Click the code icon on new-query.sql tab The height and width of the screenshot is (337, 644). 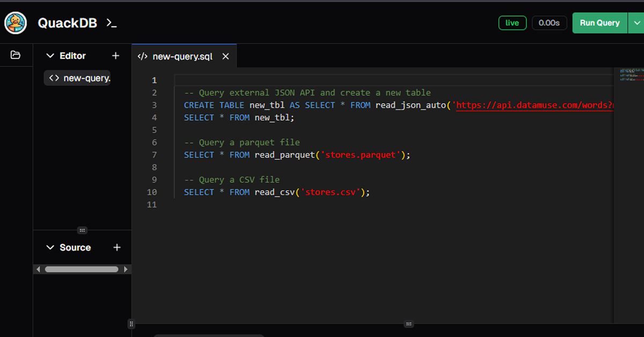(x=142, y=56)
